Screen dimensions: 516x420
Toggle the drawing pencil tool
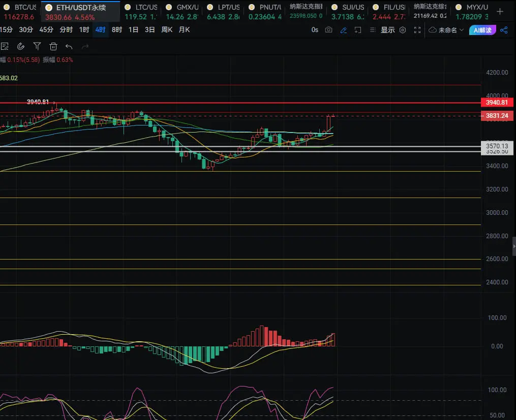pos(344,30)
